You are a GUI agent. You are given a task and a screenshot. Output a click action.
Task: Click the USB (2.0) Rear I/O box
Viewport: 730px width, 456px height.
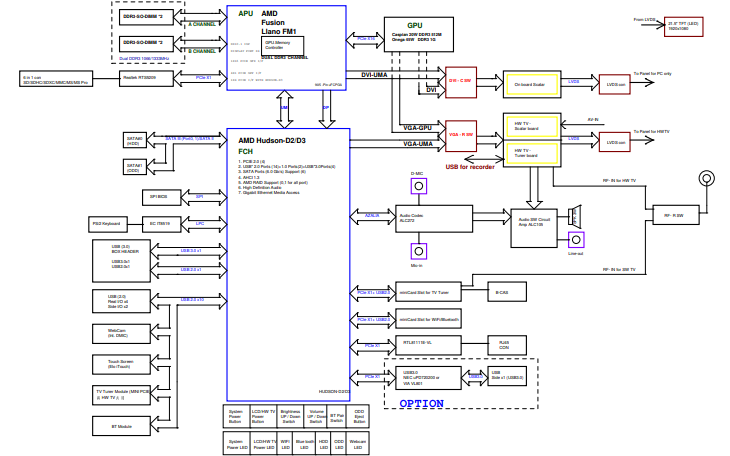121,301
